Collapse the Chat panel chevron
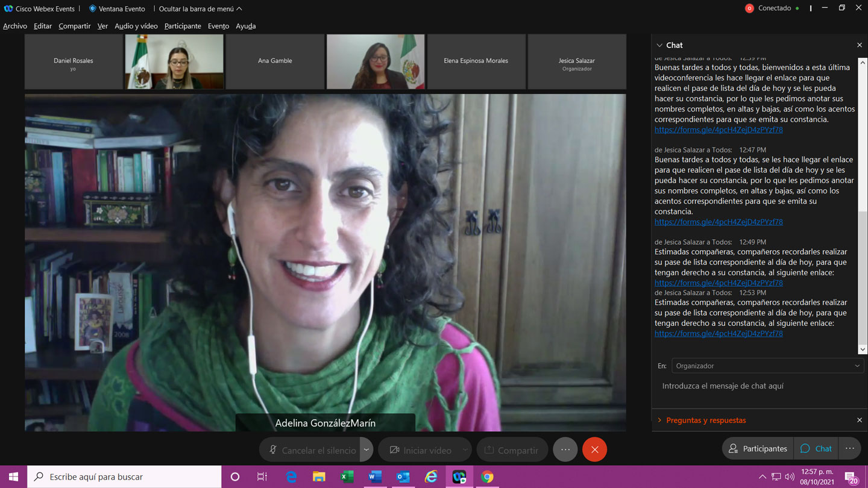868x488 pixels. [659, 45]
